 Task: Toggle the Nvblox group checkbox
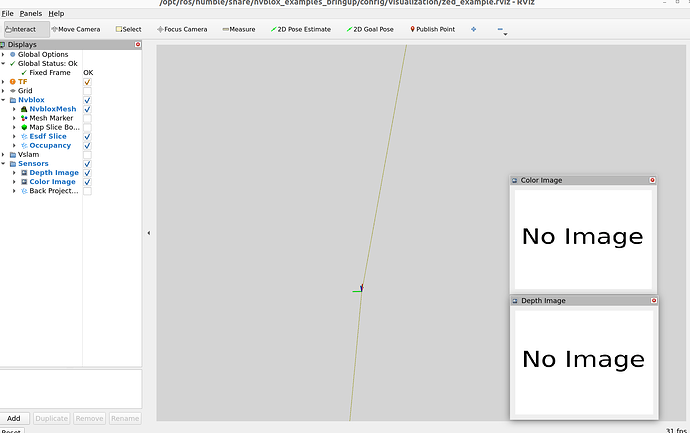pyautogui.click(x=87, y=100)
